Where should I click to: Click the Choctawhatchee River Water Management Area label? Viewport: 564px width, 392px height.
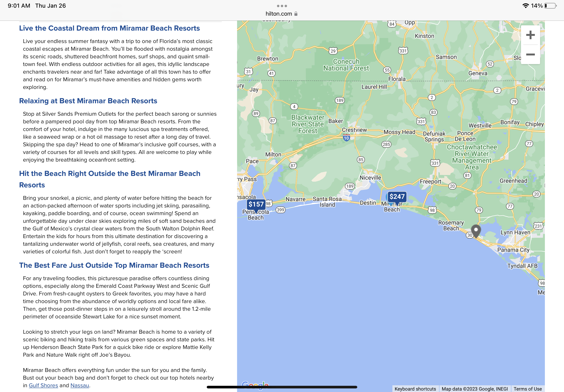pos(472,157)
